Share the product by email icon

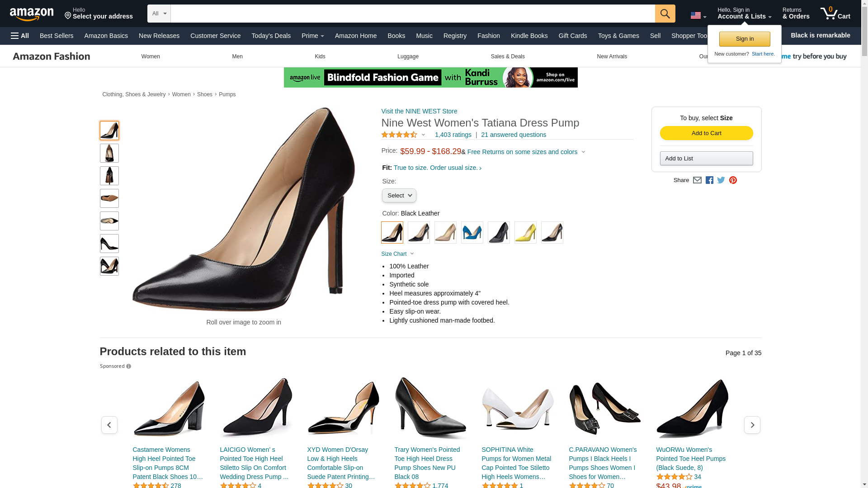697,180
